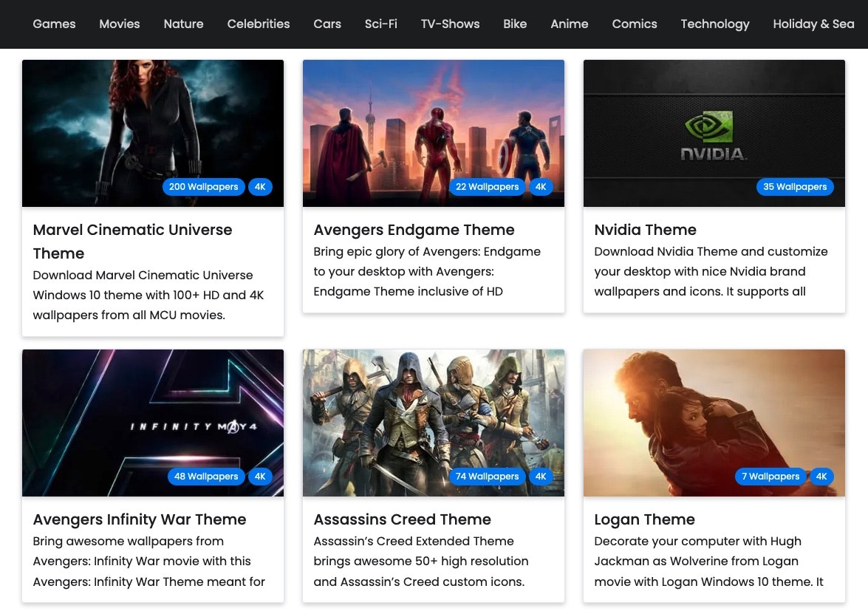The image size is (868, 614).
Task: Browse the Technology category
Action: coord(714,24)
